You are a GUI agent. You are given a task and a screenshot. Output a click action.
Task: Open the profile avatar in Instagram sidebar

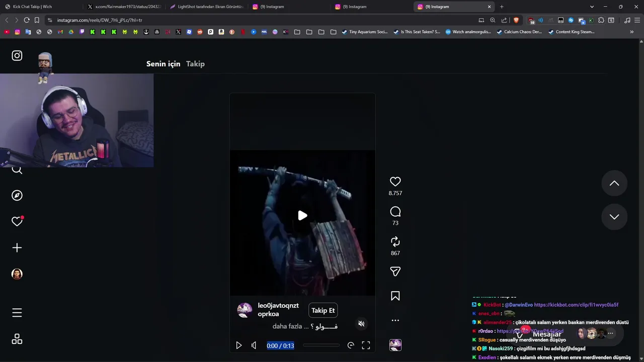(17, 274)
